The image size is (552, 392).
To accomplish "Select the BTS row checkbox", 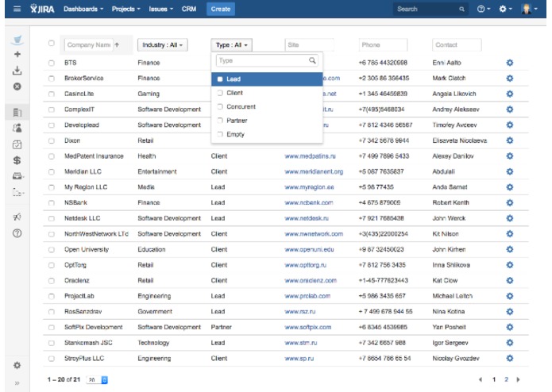I will [52, 63].
